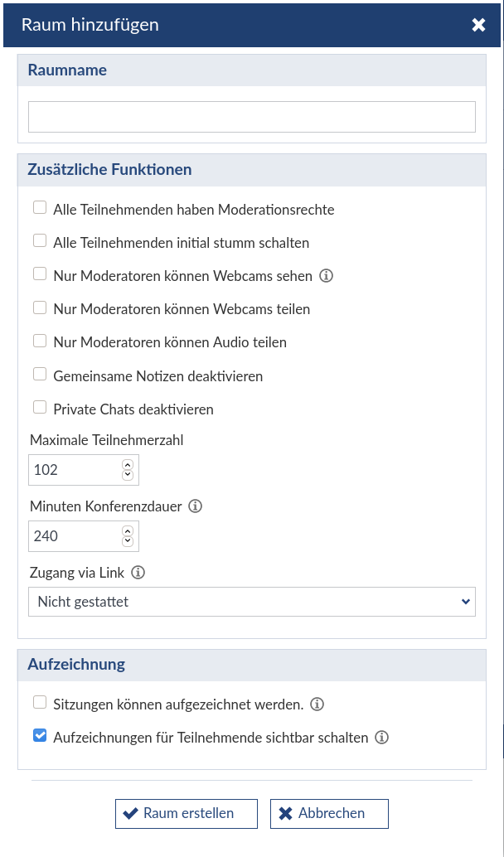Screen dimensions: 504x857
Task: Open info icon beside Minuten Konferenzdauer
Action: point(195,506)
